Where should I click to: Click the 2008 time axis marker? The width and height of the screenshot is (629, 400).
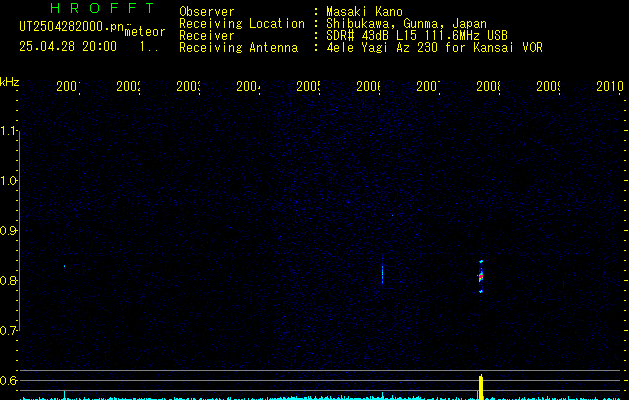click(488, 86)
